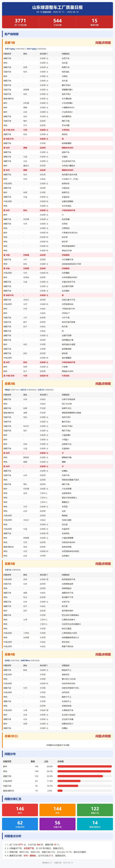Screen dimensions: 115x868
Task: Click 数量 column header in 问题分布 table
Action: coord(33,761)
